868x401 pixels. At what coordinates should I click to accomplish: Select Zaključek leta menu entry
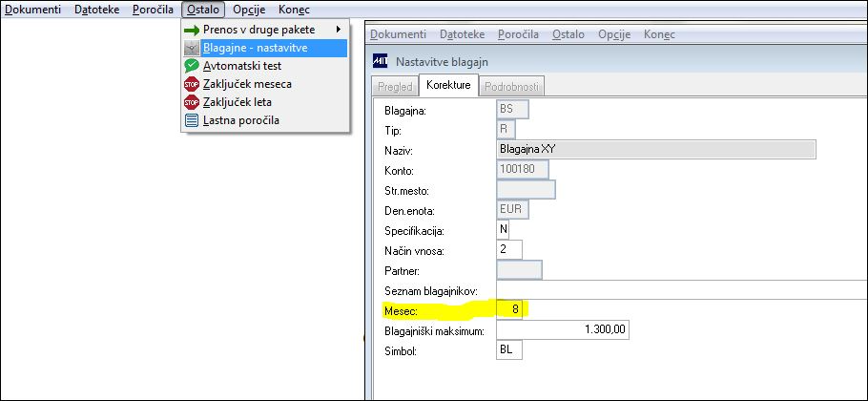(265, 102)
